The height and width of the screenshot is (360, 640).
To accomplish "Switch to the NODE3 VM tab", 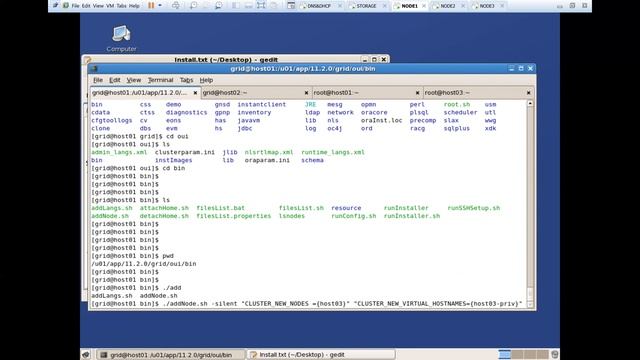I will click(x=487, y=6).
